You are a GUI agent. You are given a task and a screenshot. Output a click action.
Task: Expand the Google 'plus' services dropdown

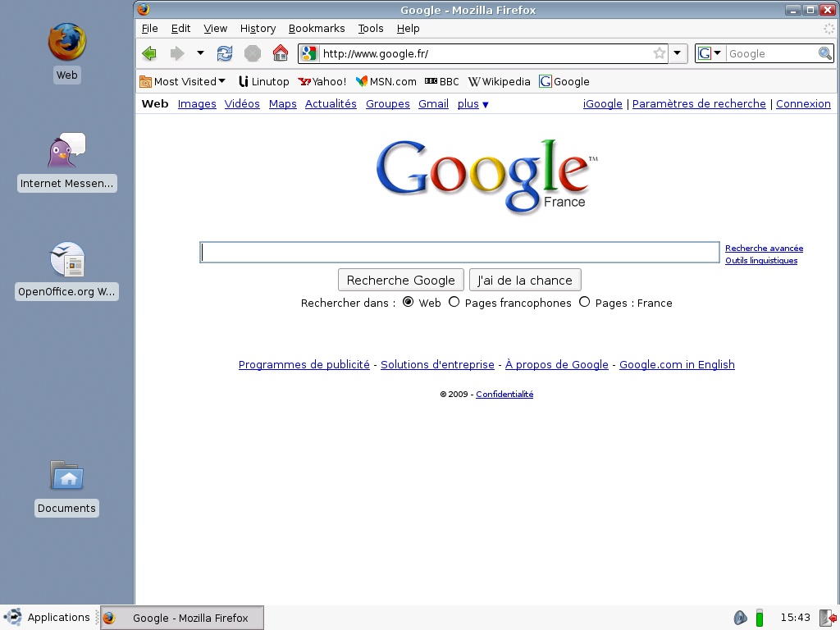[473, 104]
